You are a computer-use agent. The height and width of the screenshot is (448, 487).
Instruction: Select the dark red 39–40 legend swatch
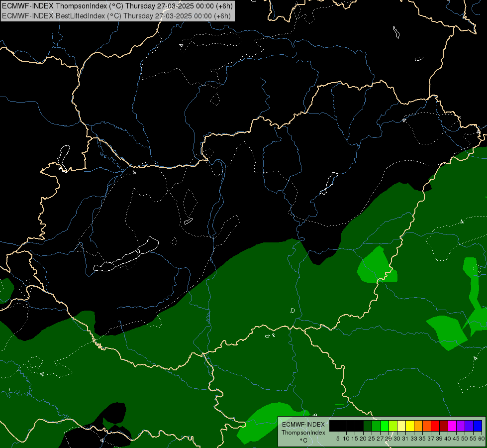click(x=444, y=426)
